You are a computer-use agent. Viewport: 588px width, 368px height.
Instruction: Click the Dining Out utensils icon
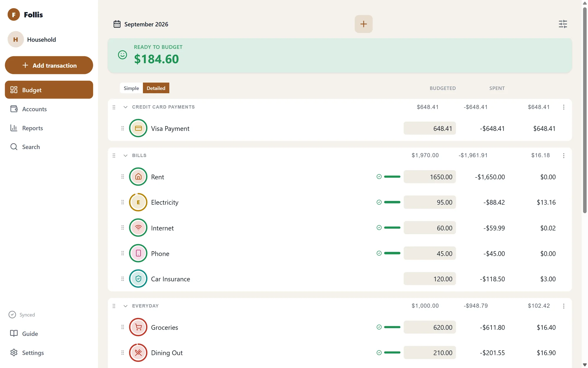click(138, 352)
